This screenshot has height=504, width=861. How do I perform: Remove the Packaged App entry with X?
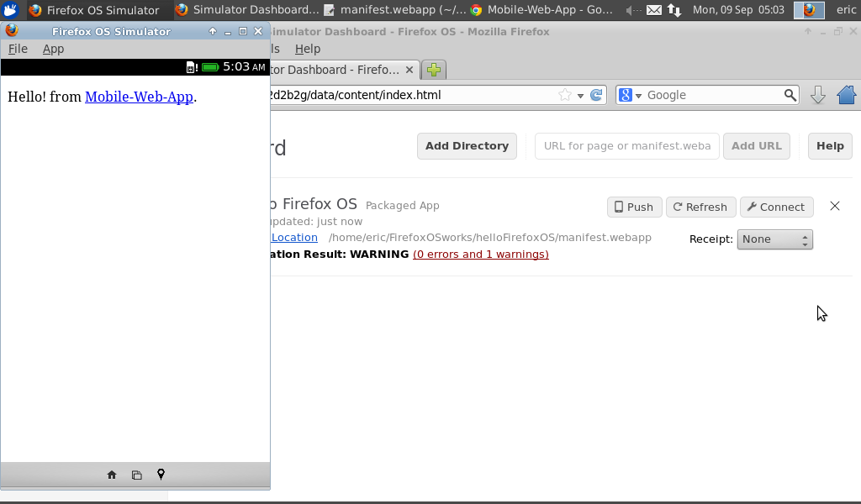[x=835, y=206]
